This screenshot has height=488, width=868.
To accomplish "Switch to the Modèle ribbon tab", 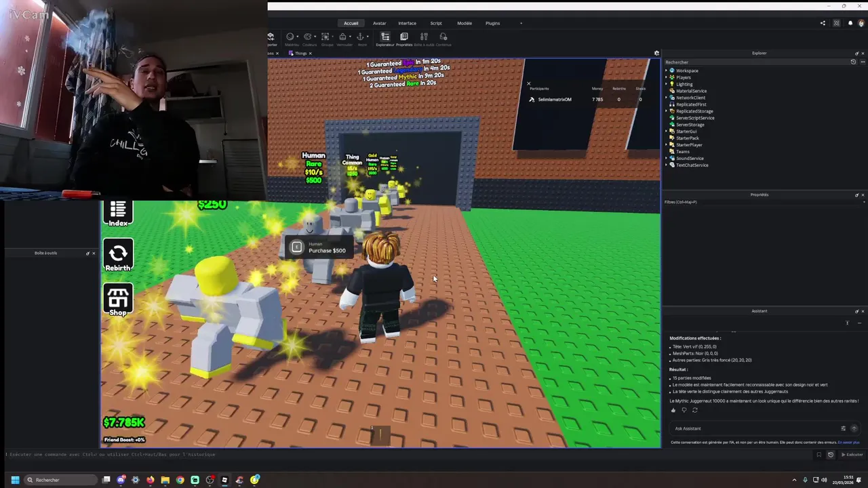I will tap(465, 23).
